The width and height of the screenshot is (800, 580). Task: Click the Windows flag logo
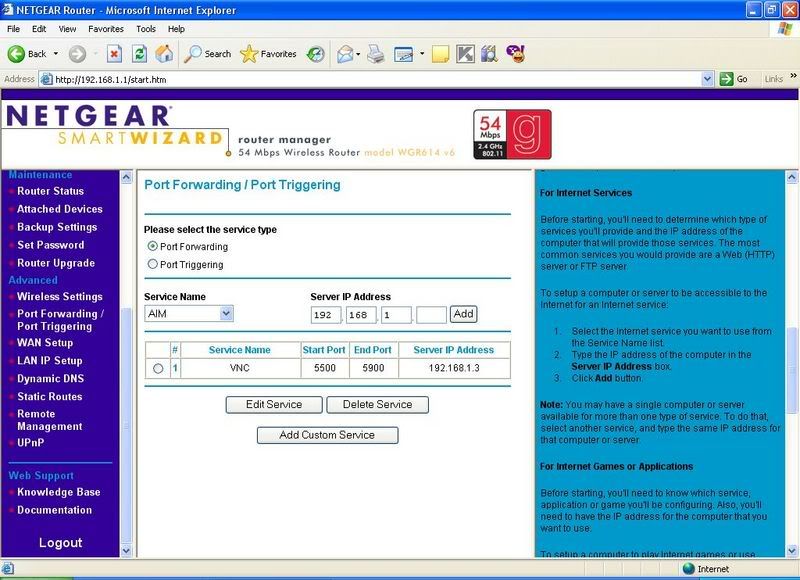[x=785, y=29]
